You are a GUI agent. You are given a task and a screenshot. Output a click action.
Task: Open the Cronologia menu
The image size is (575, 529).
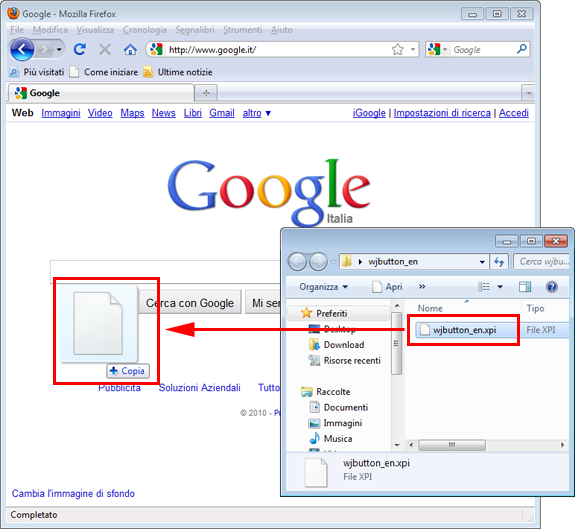[144, 30]
